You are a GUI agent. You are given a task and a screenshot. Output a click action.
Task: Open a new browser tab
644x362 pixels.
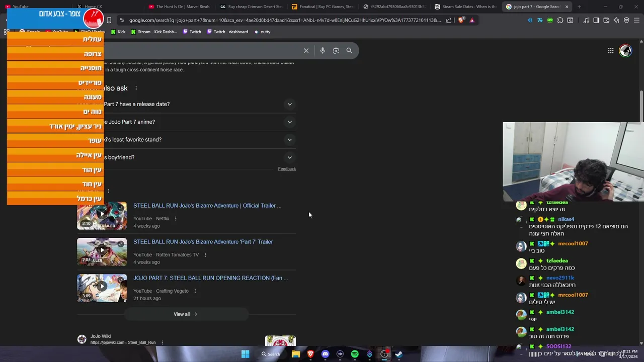579,7
